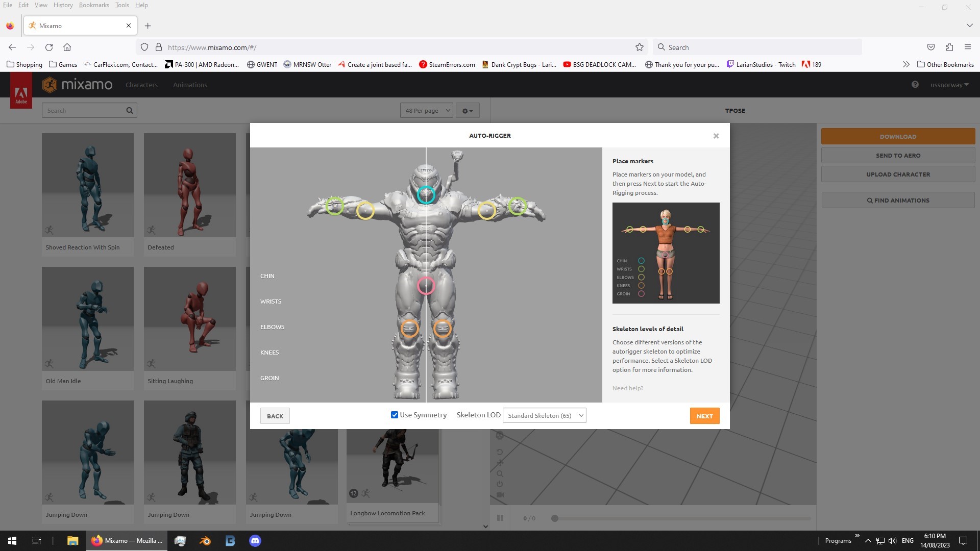Viewport: 980px width, 551px height.
Task: Click the zoom magnifier icon in viewport controls
Action: (500, 473)
